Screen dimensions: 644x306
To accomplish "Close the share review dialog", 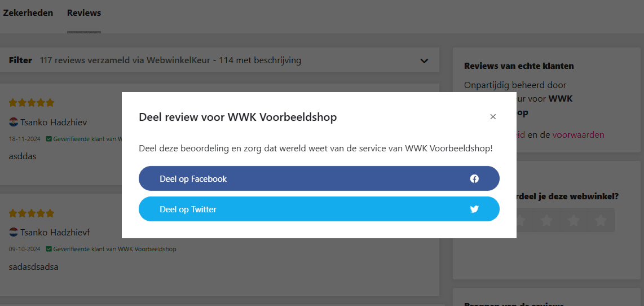I will [493, 117].
